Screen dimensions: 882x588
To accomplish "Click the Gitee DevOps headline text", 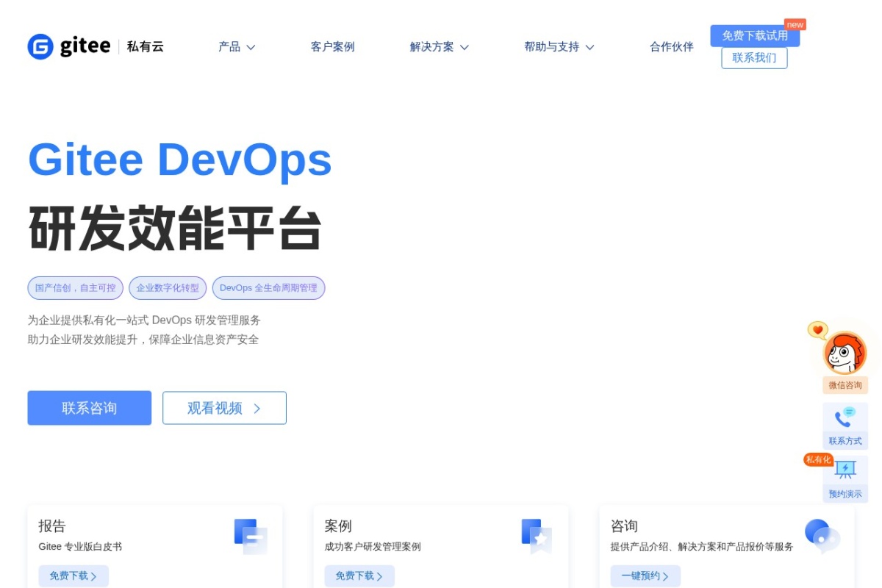I will (180, 159).
